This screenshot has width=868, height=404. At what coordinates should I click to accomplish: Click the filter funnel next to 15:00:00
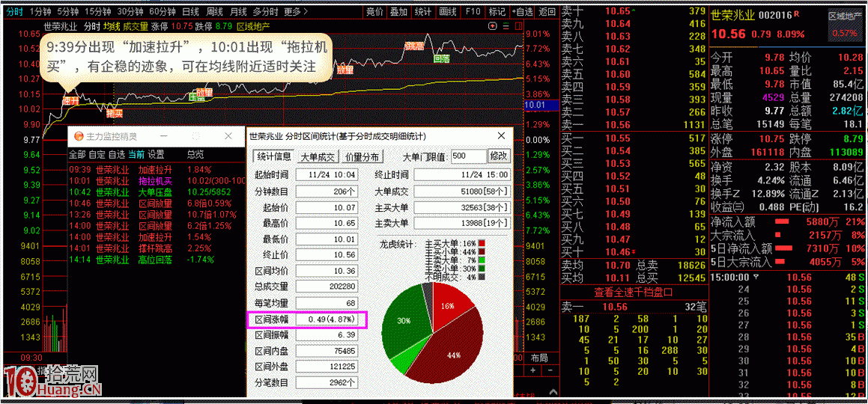pyautogui.click(x=756, y=278)
